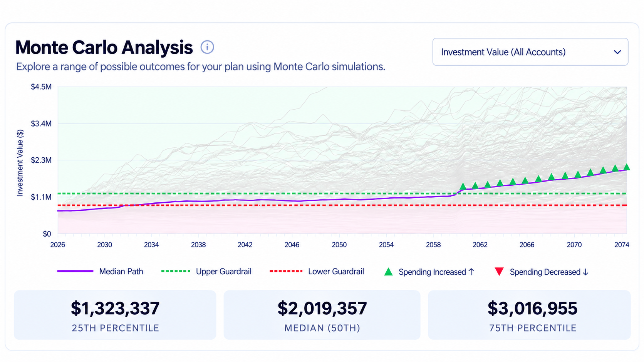The image size is (644, 362).
Task: Click the $3.4M y-axis label
Action: 41,123
